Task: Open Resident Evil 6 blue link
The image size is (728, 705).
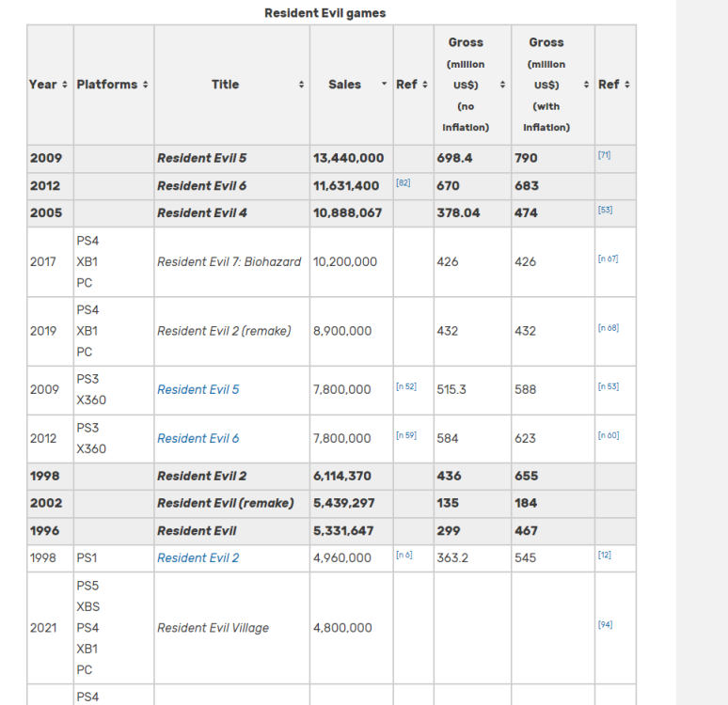Action: pos(198,438)
